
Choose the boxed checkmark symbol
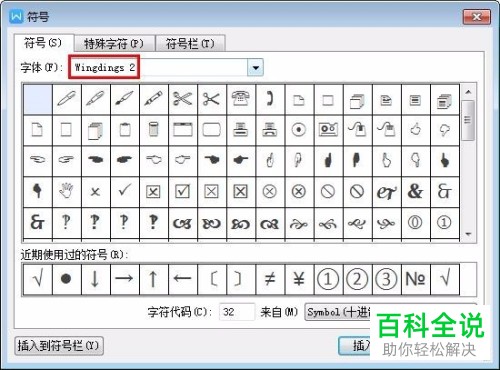pos(183,192)
